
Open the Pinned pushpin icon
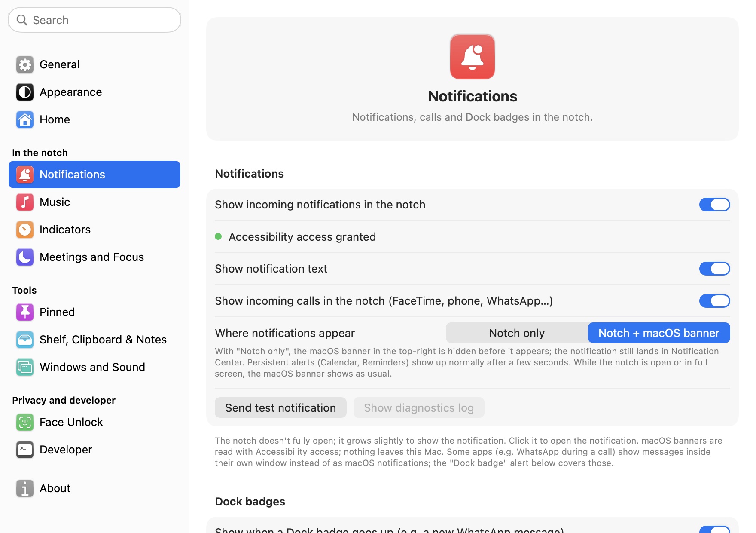point(25,312)
